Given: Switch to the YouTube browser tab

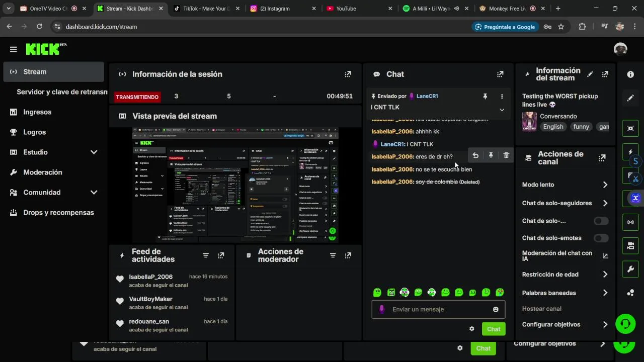Looking at the screenshot, I should [360, 9].
